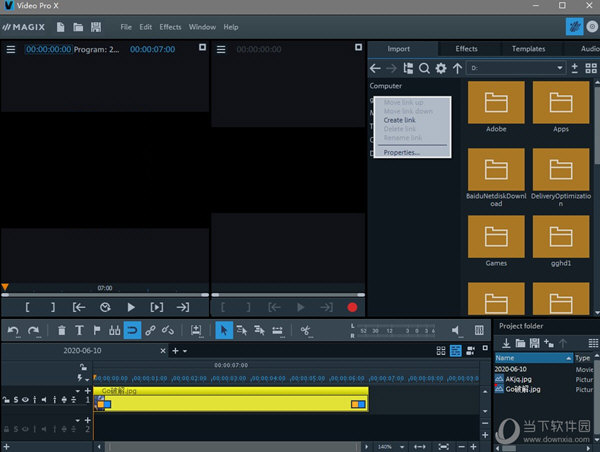
Task: Choose Create link in the context menu
Action: pyautogui.click(x=399, y=120)
